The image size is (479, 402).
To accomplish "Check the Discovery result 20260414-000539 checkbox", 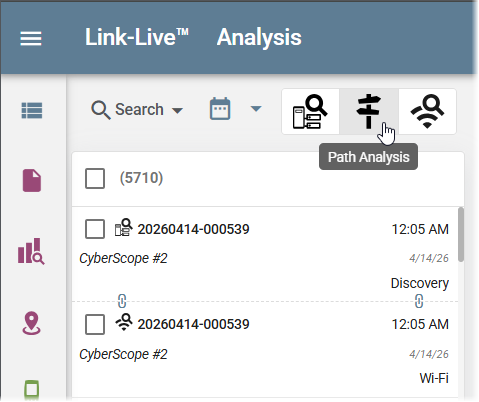I will tap(95, 229).
